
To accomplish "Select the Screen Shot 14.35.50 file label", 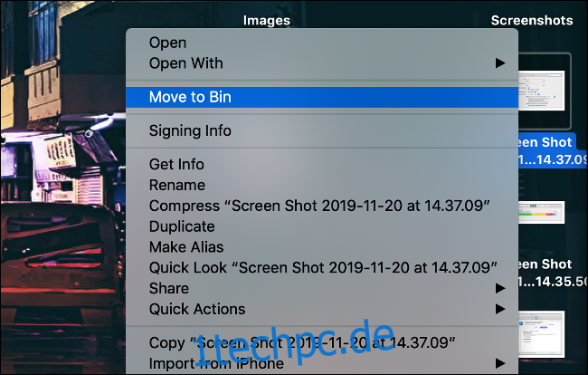I will (551, 273).
